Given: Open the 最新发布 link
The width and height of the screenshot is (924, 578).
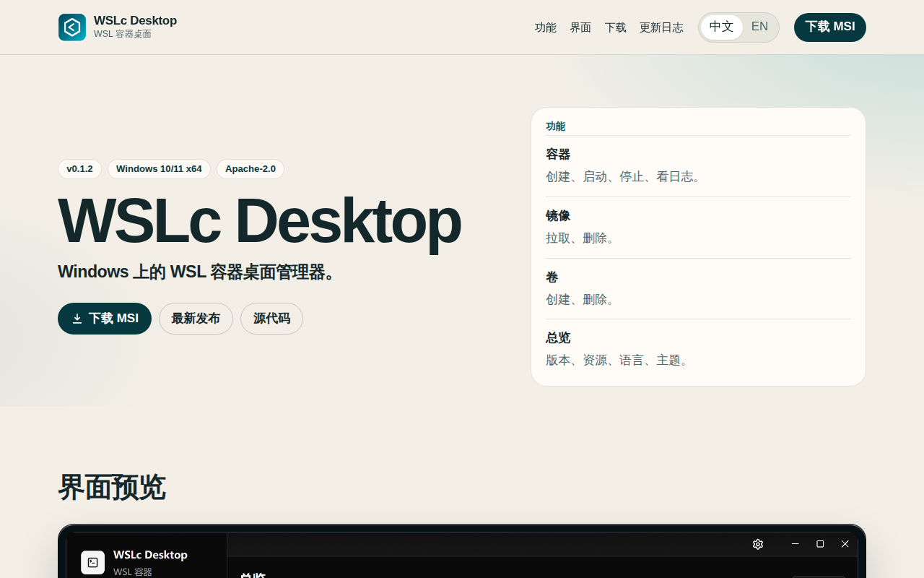Looking at the screenshot, I should click(196, 319).
